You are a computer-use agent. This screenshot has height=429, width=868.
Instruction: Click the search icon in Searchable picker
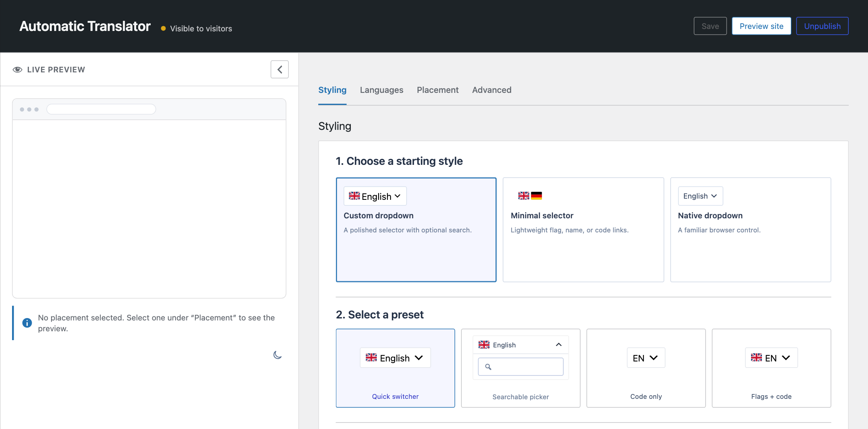point(488,367)
